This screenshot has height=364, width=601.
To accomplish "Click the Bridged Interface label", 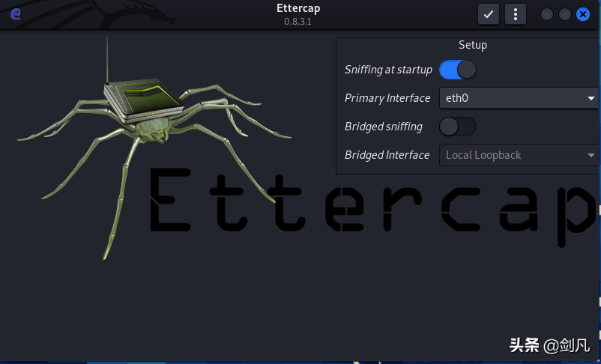I will coord(387,155).
